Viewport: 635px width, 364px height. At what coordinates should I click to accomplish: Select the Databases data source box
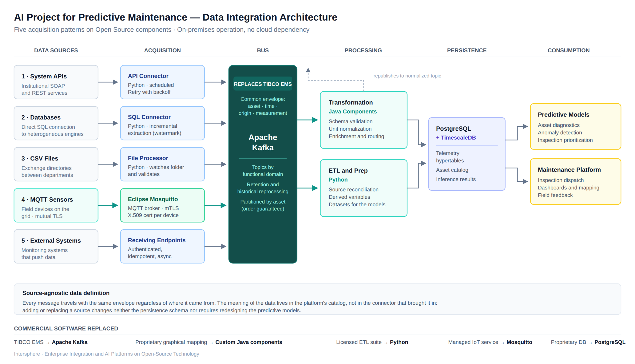tap(56, 123)
